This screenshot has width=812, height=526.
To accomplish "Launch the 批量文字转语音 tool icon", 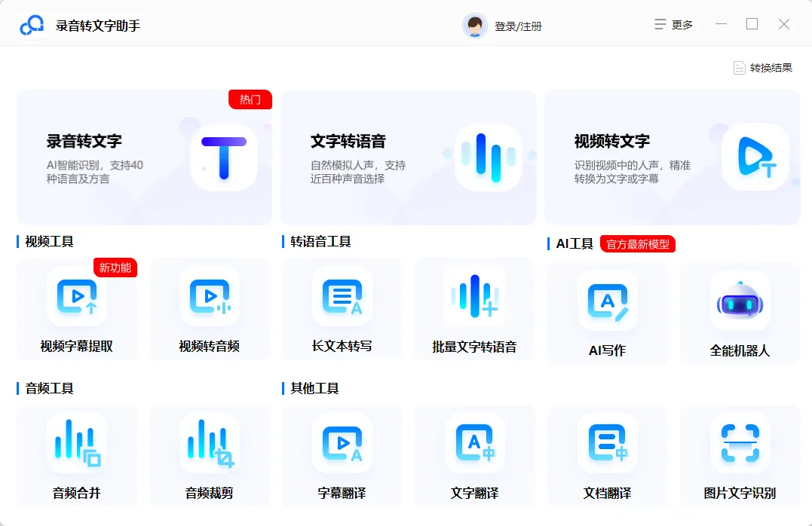I will (474, 296).
